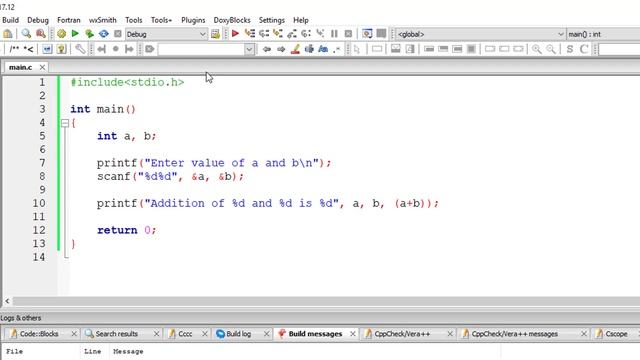This screenshot has height=360, width=640.
Task: Click the horizontal scrollbar left arrow
Action: point(7,301)
